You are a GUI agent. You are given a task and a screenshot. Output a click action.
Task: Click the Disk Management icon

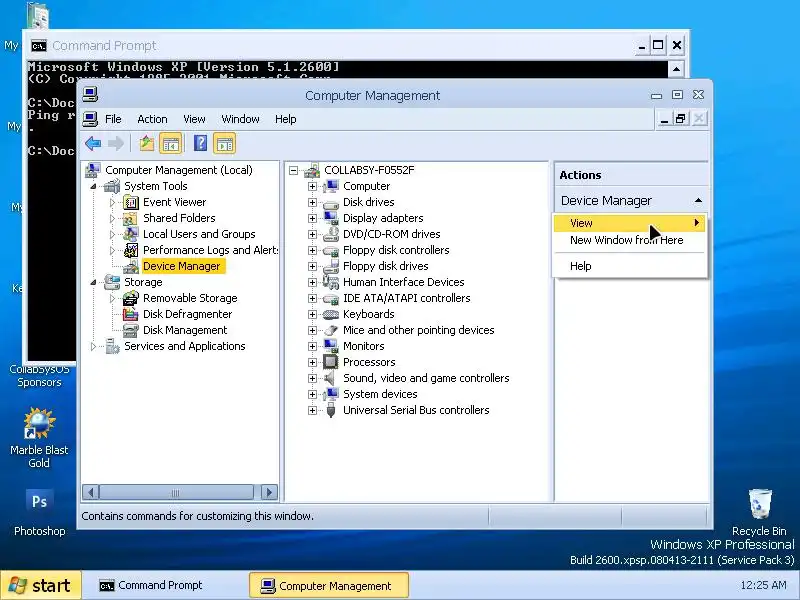[x=131, y=330]
